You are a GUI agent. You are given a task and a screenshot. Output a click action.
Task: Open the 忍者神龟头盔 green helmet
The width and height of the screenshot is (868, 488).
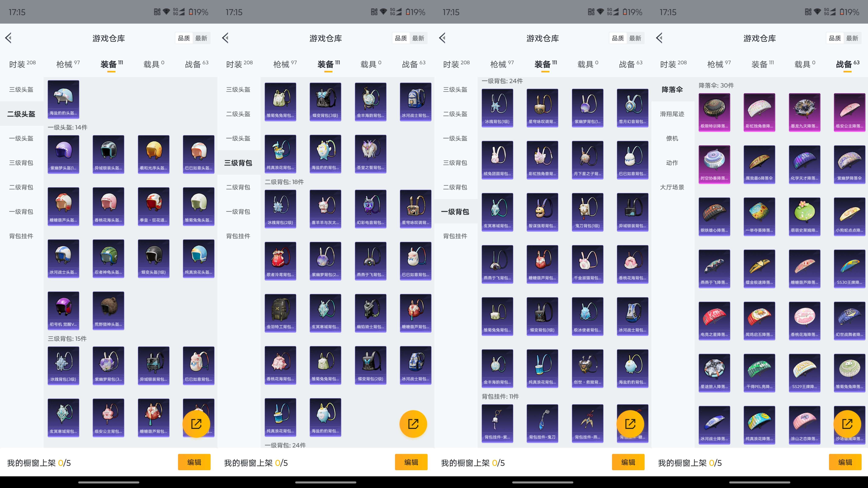tap(108, 259)
